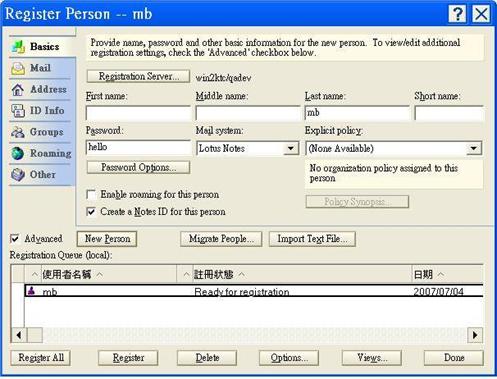Open the ID Info tab

pyautogui.click(x=41, y=111)
